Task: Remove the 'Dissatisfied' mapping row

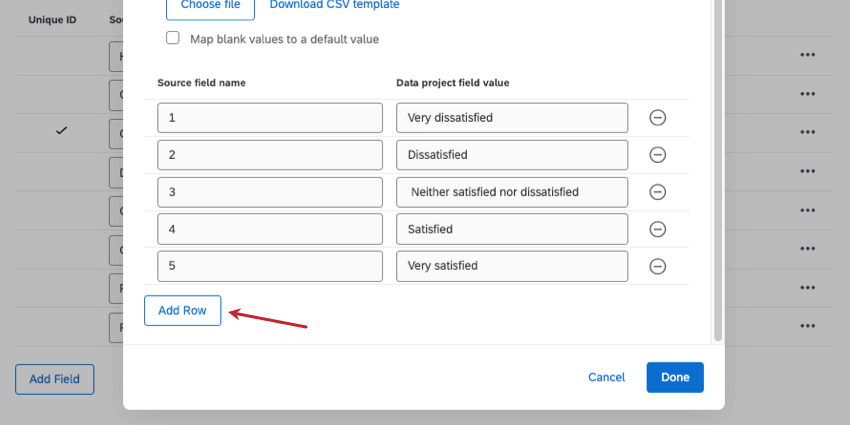Action: click(658, 155)
